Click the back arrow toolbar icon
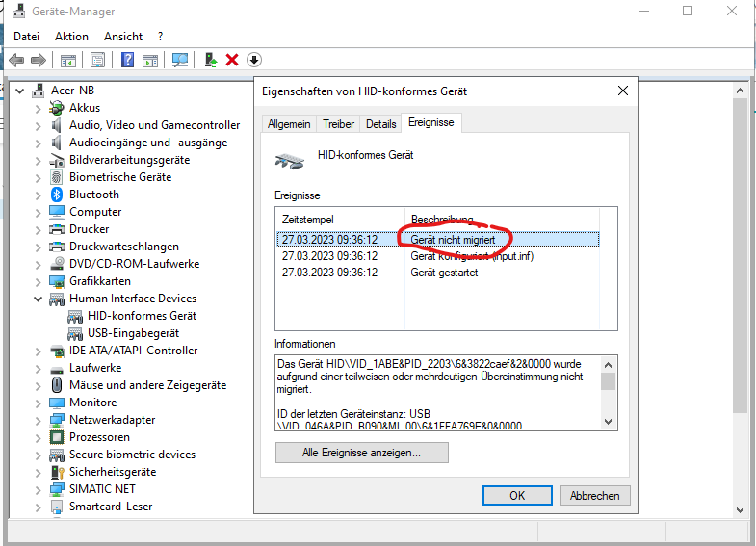 pyautogui.click(x=16, y=60)
